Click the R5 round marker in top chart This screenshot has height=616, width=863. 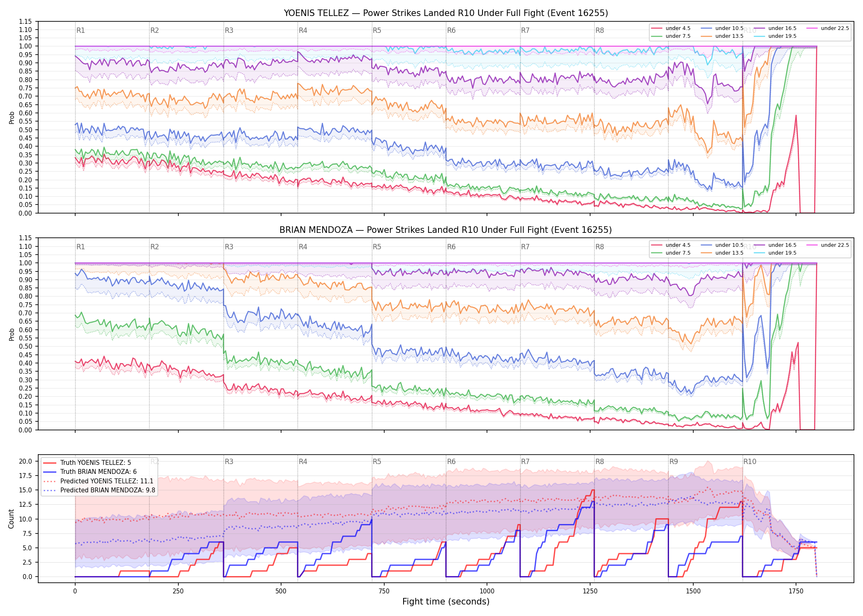tap(377, 30)
